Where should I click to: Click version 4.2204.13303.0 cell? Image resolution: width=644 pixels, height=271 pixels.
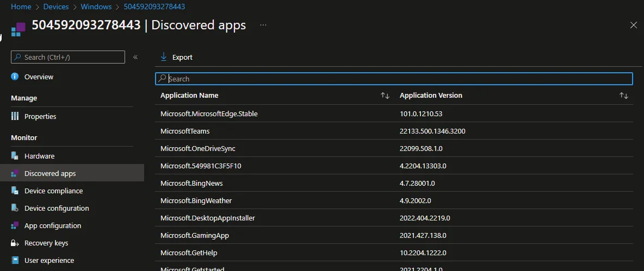423,166
